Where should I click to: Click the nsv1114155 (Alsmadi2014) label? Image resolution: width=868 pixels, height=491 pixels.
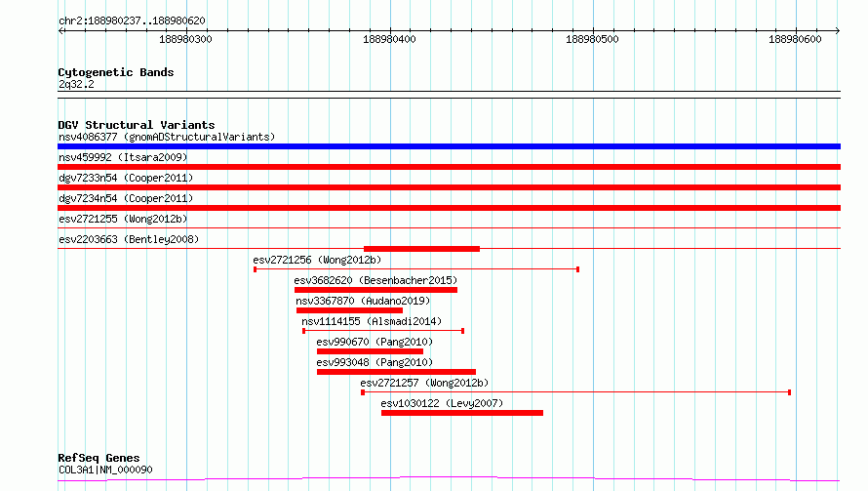pos(372,321)
